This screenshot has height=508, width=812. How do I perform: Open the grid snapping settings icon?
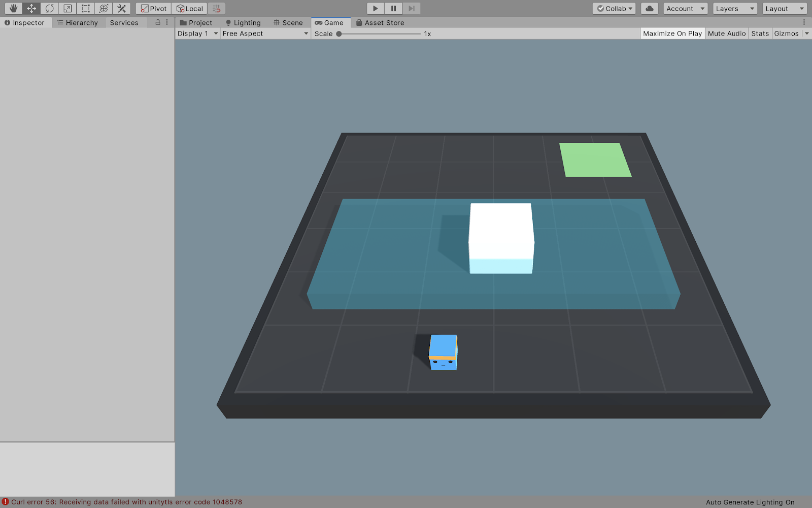point(217,8)
